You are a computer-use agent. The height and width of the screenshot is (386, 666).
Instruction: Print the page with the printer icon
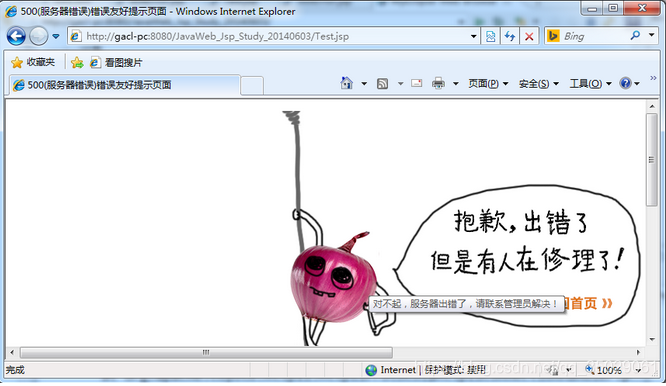pyautogui.click(x=438, y=83)
